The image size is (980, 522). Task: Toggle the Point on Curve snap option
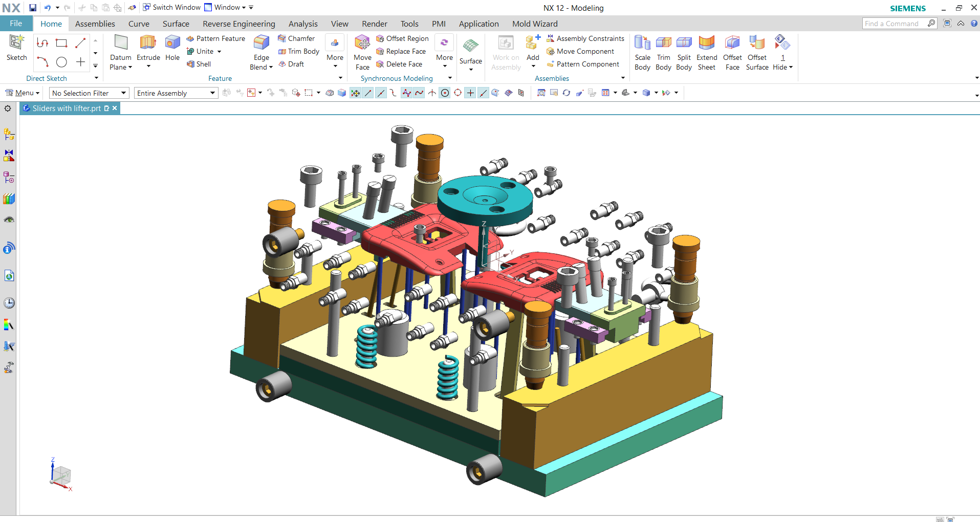point(483,93)
